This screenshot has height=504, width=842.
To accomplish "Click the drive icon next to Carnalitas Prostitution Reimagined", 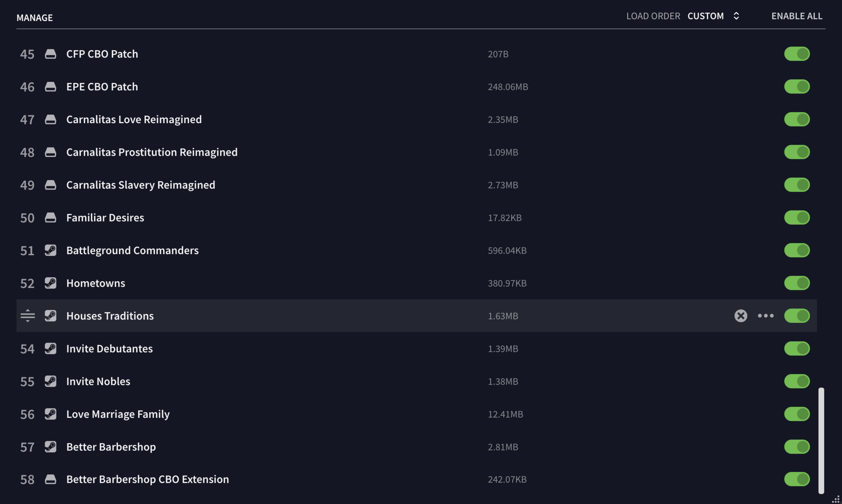I will [50, 152].
